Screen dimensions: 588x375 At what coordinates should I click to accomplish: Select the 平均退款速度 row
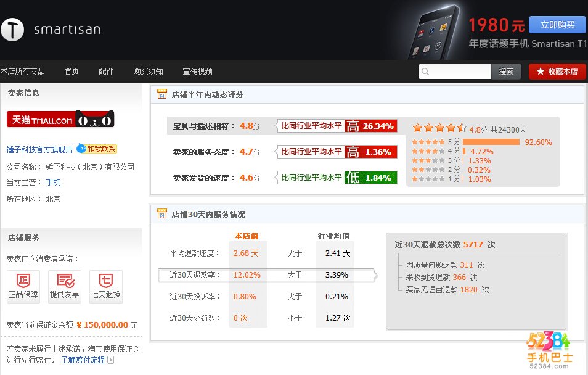(x=260, y=253)
